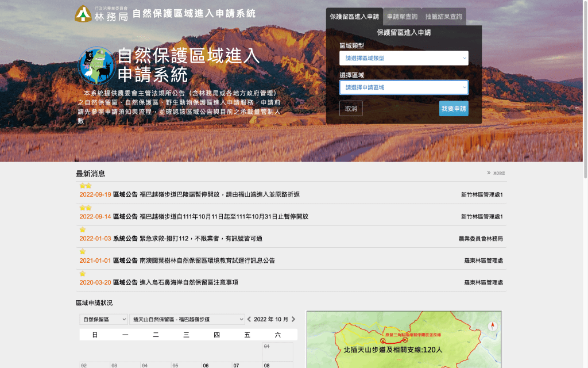Select the 保護留區進入申請 tab
This screenshot has width=588, height=368.
(x=354, y=17)
